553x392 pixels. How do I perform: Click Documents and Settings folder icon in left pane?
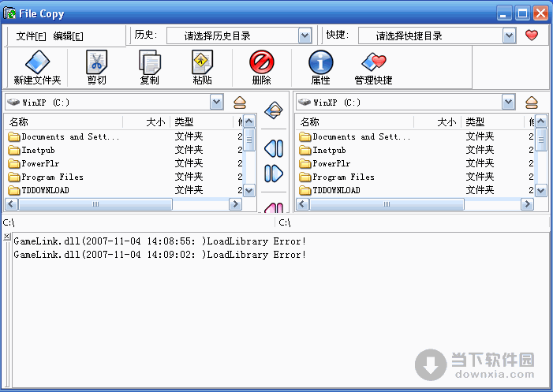coord(13,136)
